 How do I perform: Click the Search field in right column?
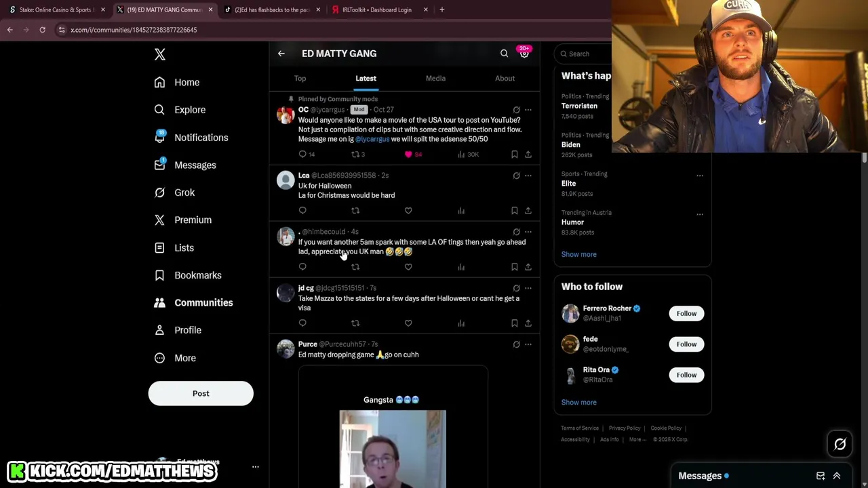coord(583,54)
